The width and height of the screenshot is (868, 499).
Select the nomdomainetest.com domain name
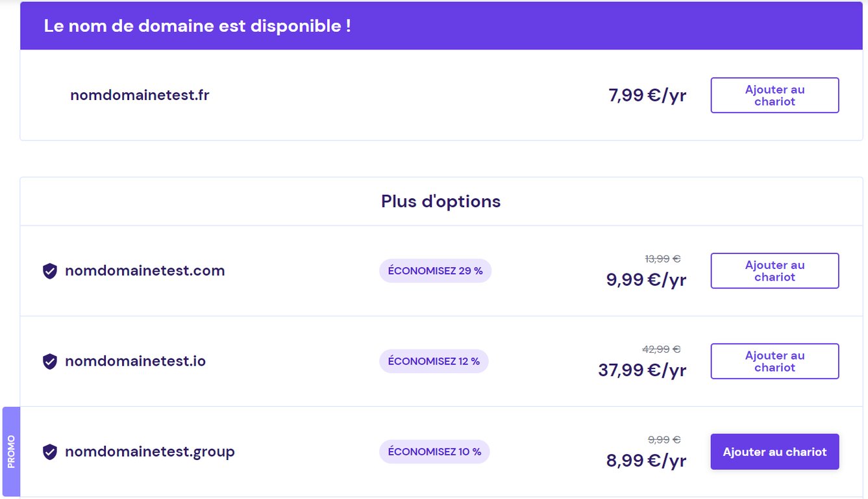pyautogui.click(x=145, y=270)
